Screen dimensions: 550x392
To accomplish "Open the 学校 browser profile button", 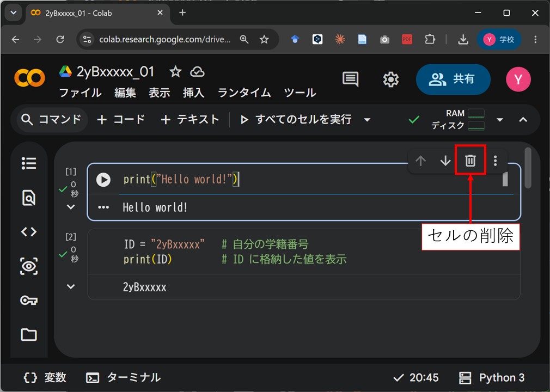I will (499, 39).
